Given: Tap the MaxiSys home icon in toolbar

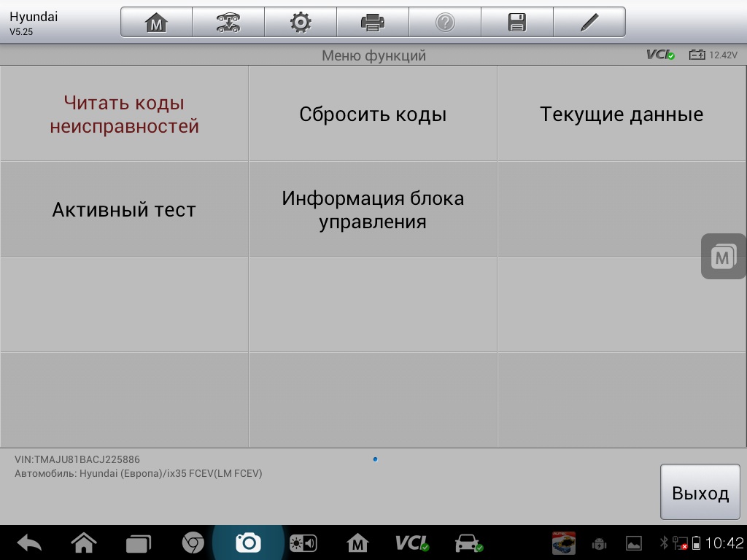Looking at the screenshot, I should (156, 23).
